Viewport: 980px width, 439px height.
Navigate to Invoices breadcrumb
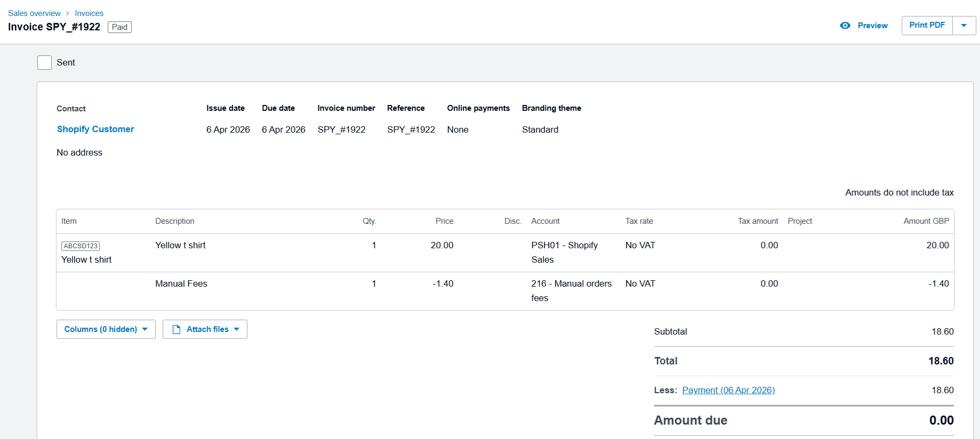tap(89, 13)
